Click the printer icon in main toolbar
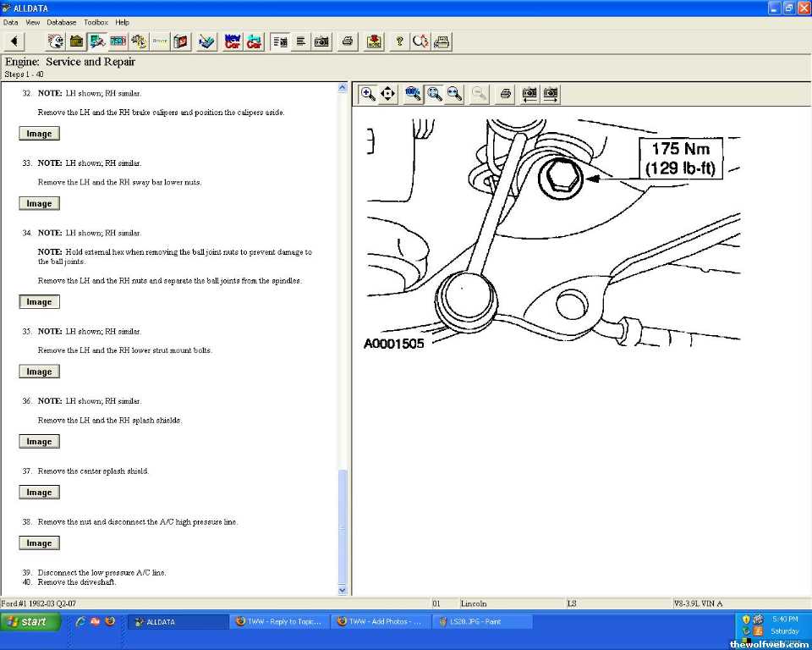812x650 pixels. [x=347, y=41]
